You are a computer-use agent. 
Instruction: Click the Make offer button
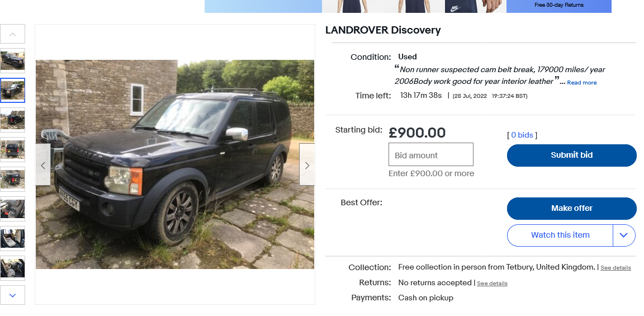coord(571,209)
